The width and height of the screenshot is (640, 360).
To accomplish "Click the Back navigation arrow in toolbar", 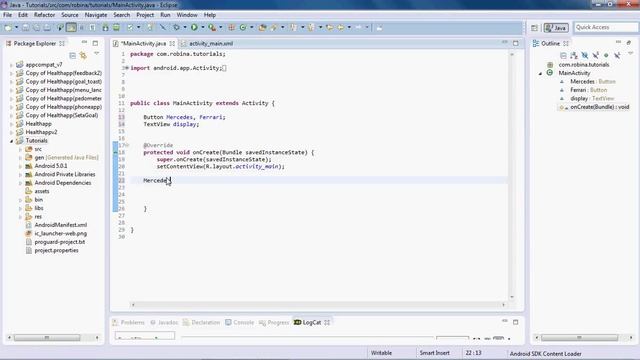I will click(340, 27).
